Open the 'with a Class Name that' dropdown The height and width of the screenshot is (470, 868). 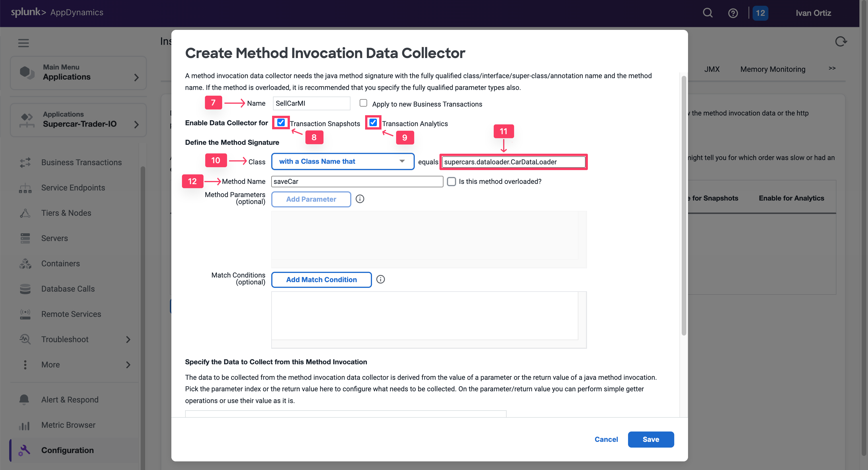[342, 161]
